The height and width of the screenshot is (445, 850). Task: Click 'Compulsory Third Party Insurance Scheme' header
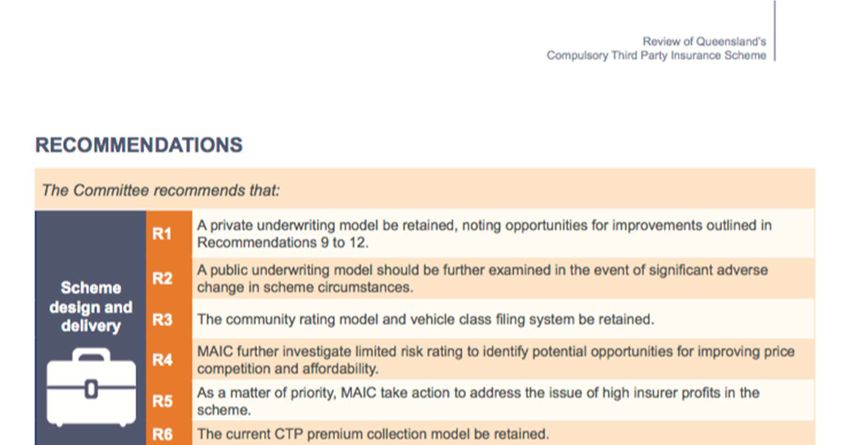[x=656, y=55]
